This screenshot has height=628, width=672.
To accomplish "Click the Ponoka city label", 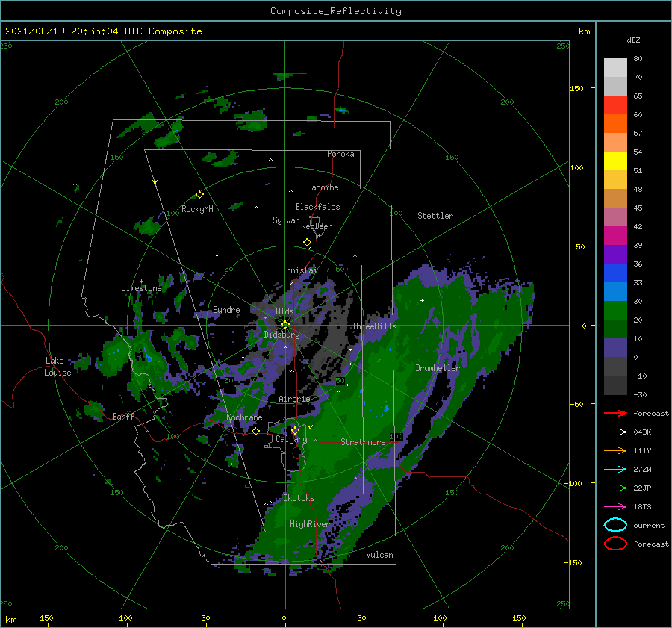I will coord(340,154).
